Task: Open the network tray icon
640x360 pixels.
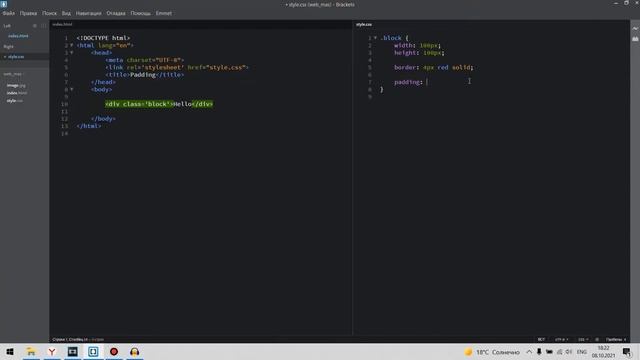Action: tap(559, 352)
